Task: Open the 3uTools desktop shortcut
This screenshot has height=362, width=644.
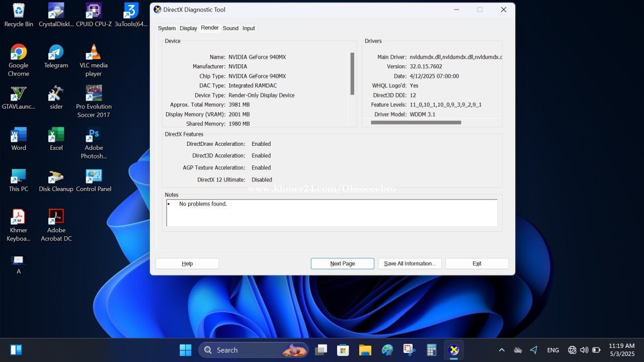Action: click(x=131, y=15)
